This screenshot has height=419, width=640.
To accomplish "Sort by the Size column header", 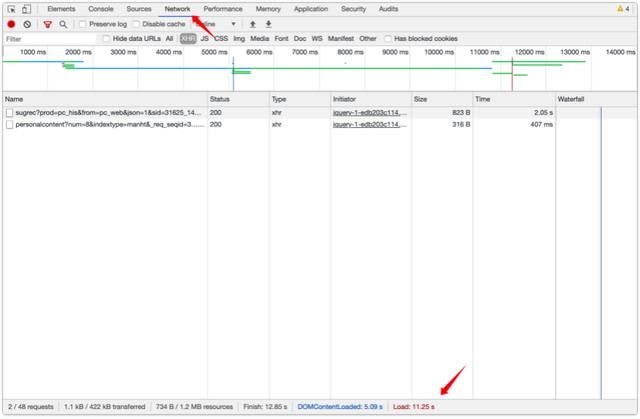I will pos(442,99).
